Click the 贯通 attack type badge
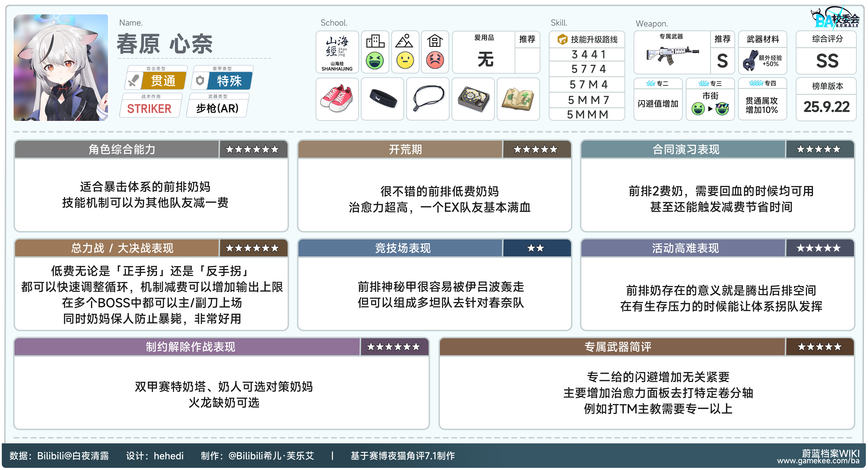 pyautogui.click(x=163, y=81)
